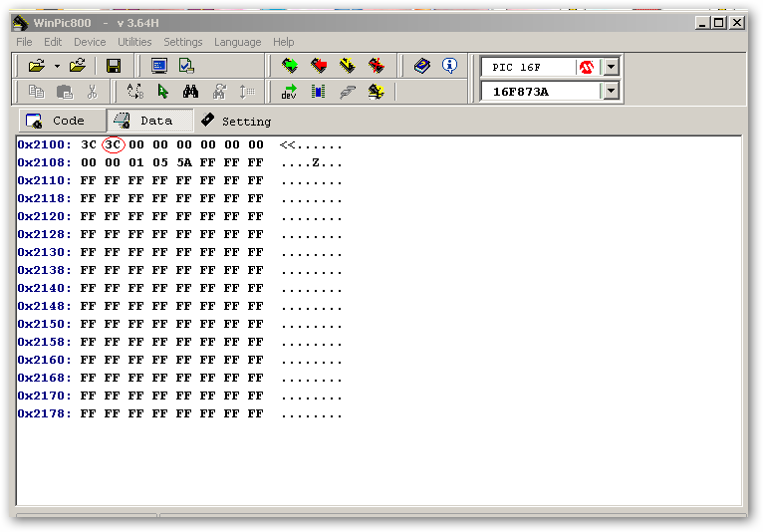The image size is (763, 532).
Task: Click the Read device green arrow chip icon
Action: (290, 65)
